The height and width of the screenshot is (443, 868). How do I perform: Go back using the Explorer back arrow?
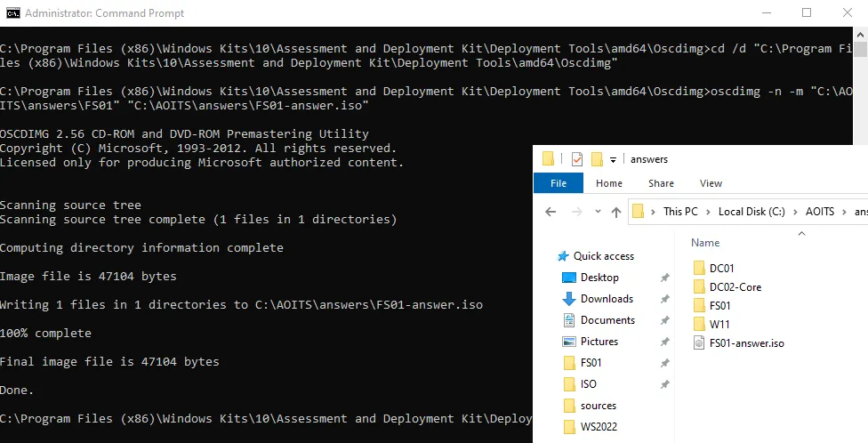coord(551,212)
